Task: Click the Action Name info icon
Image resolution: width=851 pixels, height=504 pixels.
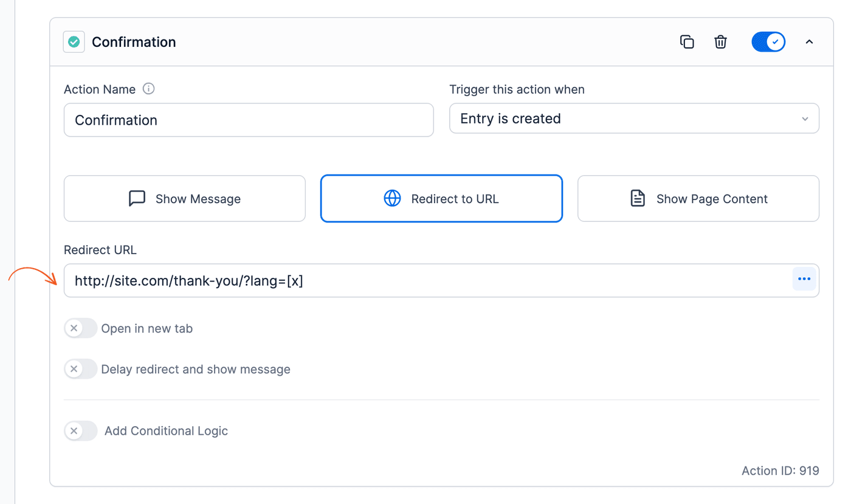Action: pos(148,89)
